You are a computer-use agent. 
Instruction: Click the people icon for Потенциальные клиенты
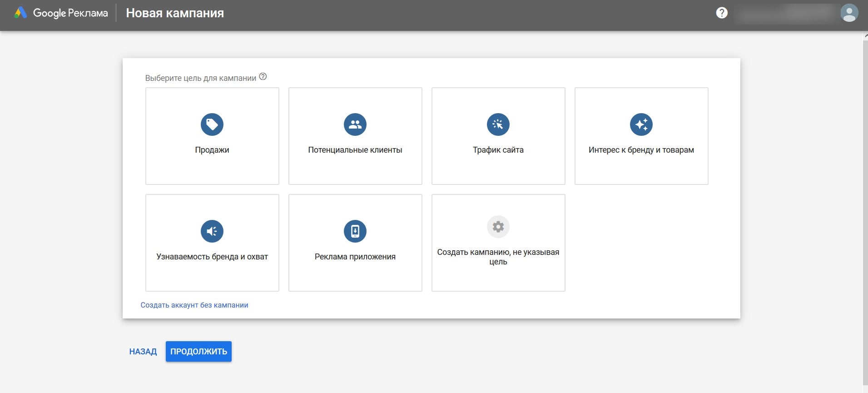pos(355,124)
